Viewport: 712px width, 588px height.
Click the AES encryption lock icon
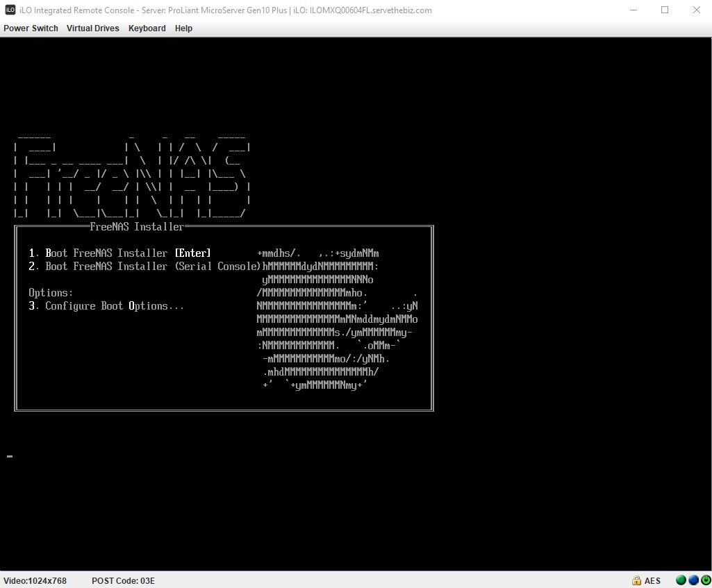[636, 580]
